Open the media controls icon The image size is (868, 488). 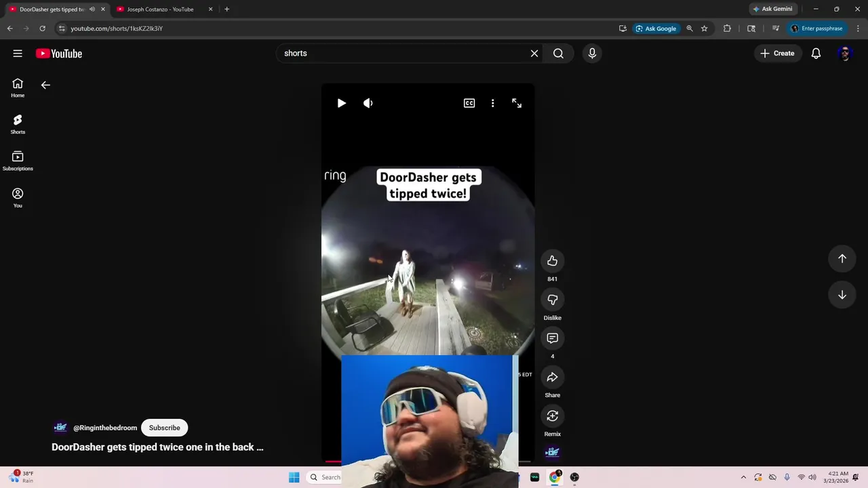(x=776, y=28)
